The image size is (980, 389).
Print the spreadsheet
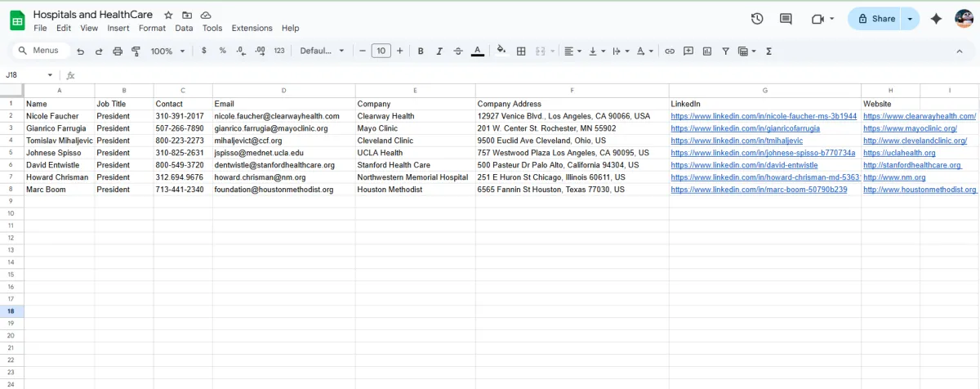[118, 51]
